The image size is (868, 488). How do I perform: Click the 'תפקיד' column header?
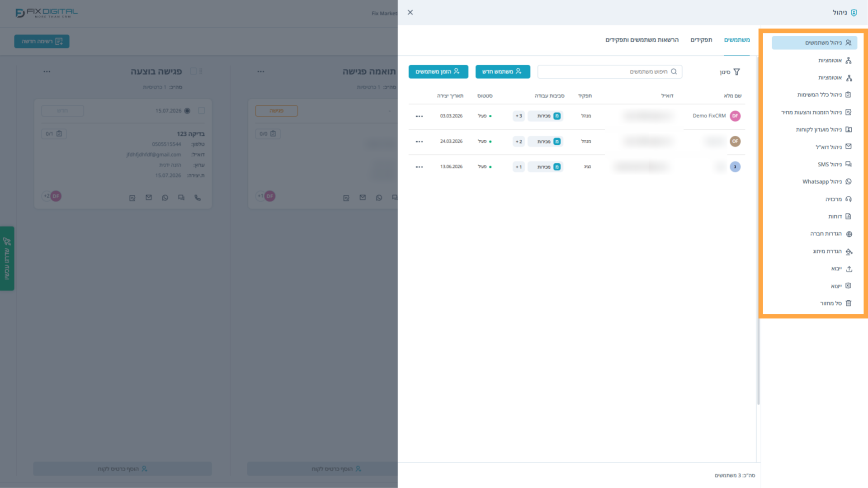pyautogui.click(x=585, y=96)
